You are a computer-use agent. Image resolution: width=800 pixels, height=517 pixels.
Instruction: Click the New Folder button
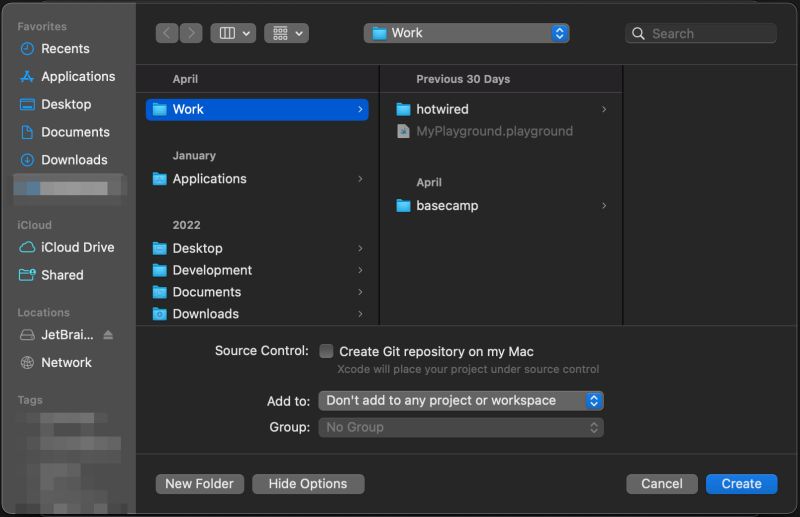(199, 484)
